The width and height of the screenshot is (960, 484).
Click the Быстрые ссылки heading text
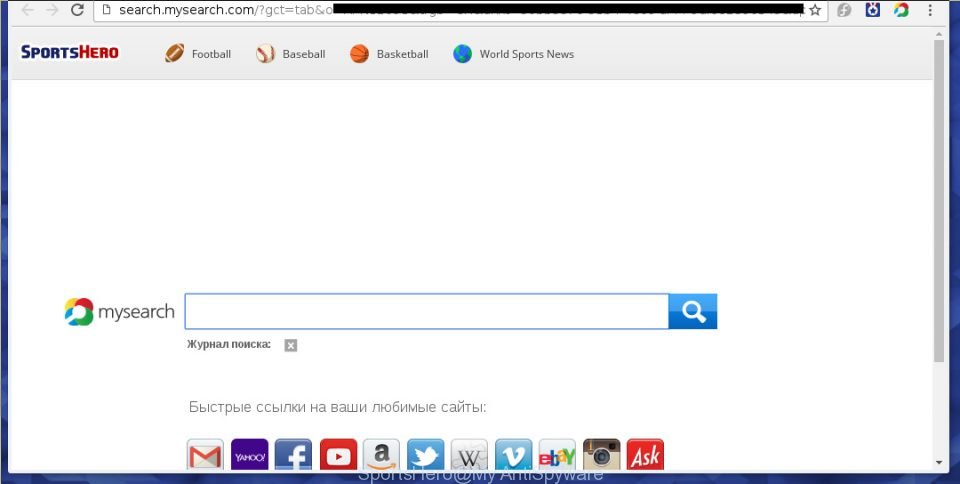pos(337,407)
